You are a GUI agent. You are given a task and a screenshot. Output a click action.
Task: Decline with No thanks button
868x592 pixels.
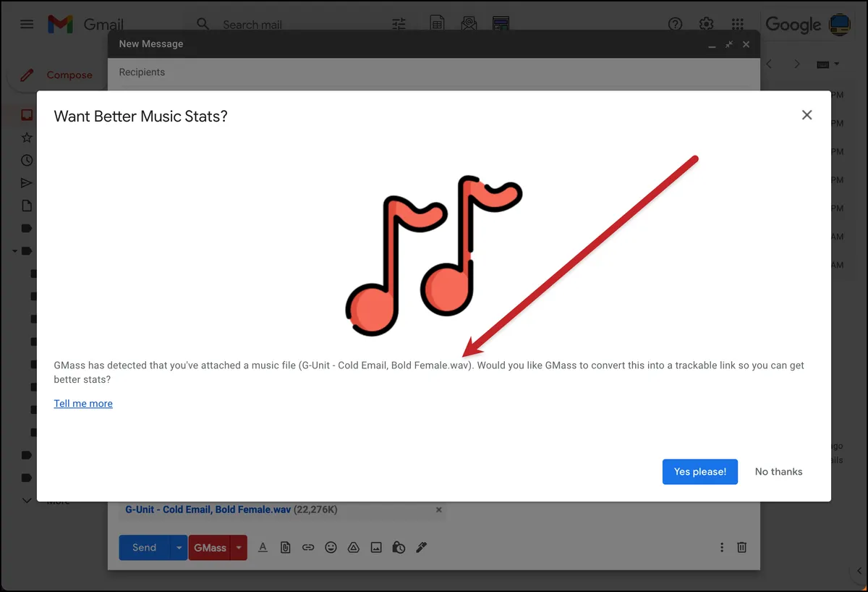(778, 472)
